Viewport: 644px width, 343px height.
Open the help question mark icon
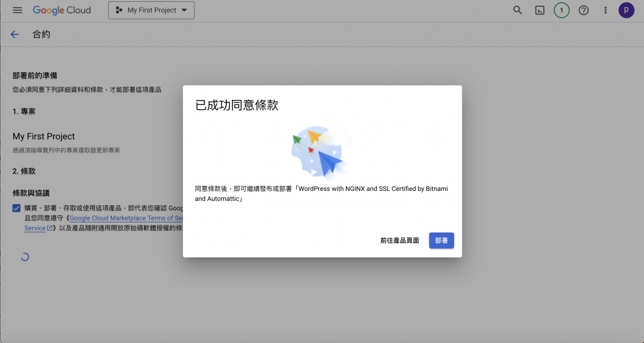click(x=584, y=10)
